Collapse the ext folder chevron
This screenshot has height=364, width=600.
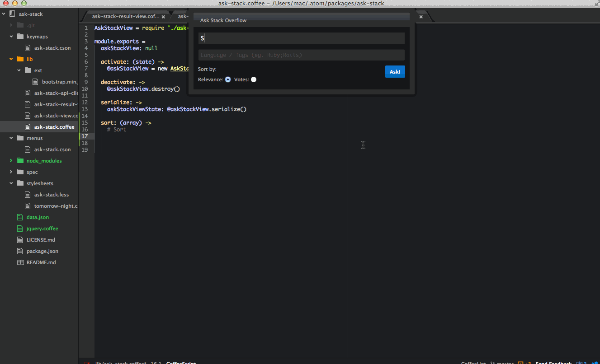pyautogui.click(x=19, y=70)
